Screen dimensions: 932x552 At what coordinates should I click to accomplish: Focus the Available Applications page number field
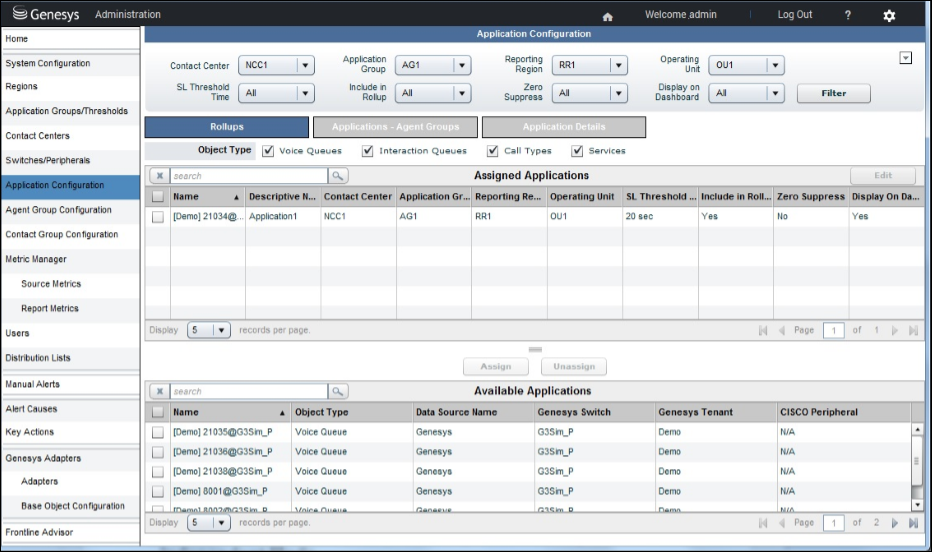pyautogui.click(x=833, y=523)
